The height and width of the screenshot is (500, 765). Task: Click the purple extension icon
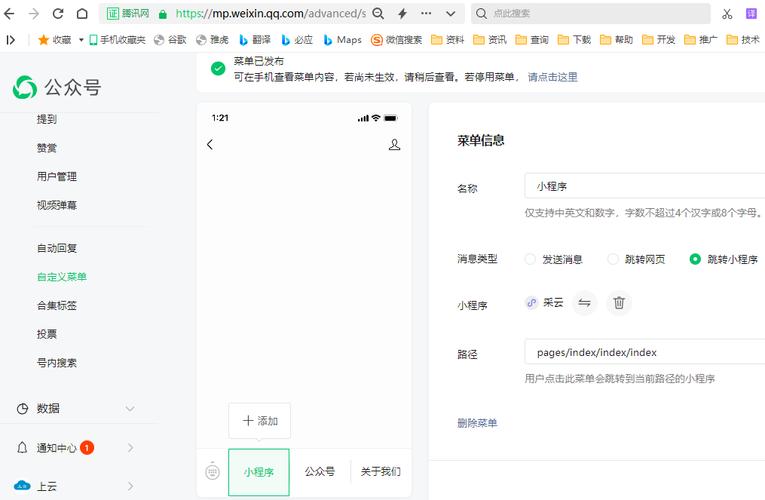tap(751, 14)
